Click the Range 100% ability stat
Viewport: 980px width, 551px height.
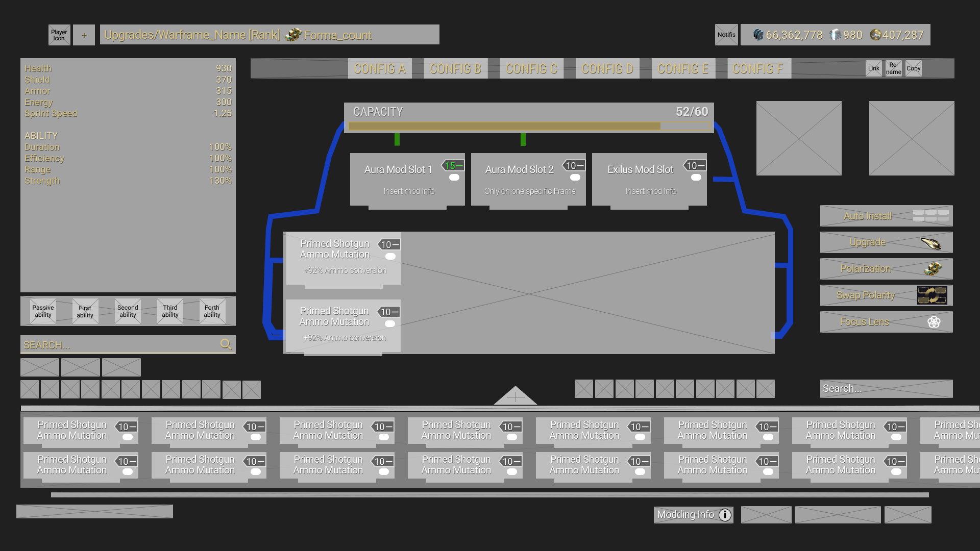128,169
